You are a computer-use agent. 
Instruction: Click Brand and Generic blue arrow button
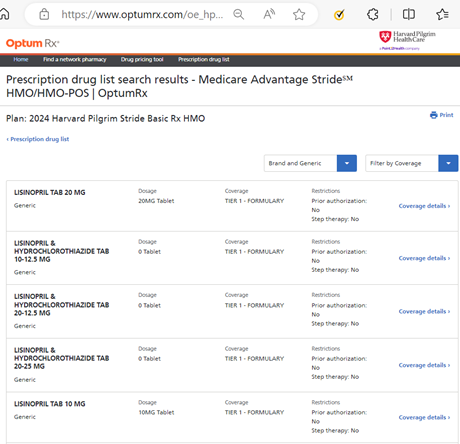347,163
